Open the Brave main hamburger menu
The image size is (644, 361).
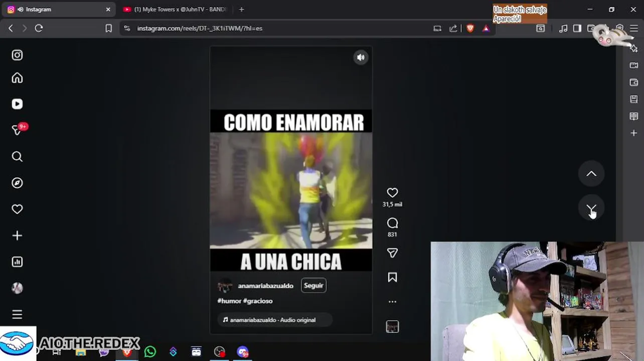point(634,29)
